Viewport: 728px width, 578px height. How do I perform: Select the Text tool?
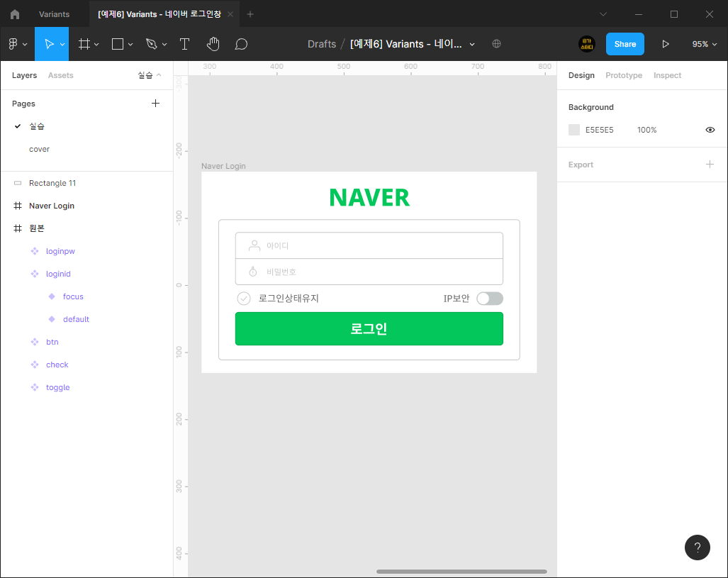click(x=184, y=44)
